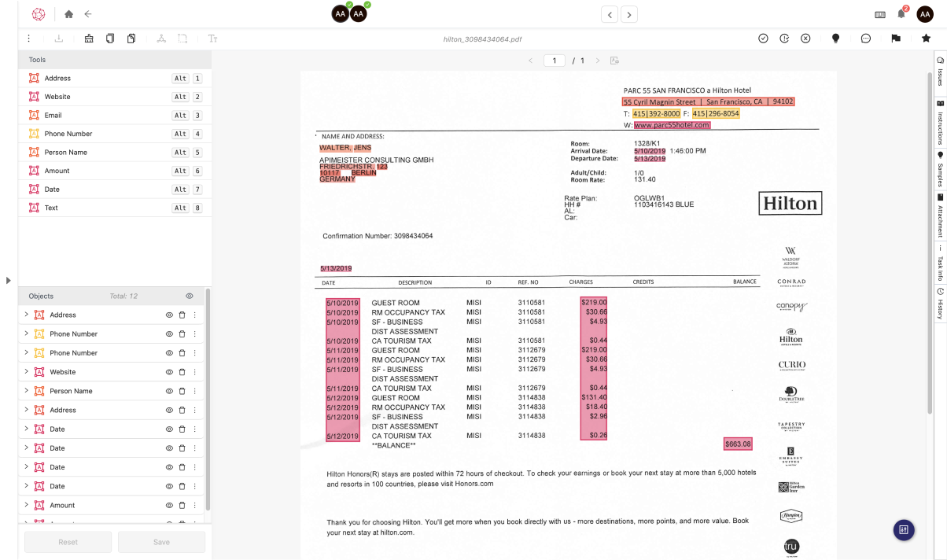947x560 pixels.
Task: Open the History side tab
Action: coord(940,304)
